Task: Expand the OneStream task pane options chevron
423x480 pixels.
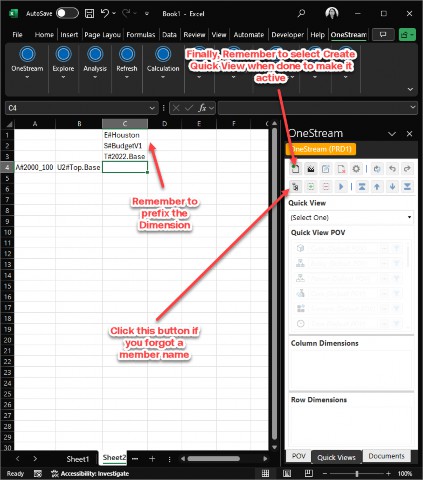Action: pyautogui.click(x=392, y=134)
